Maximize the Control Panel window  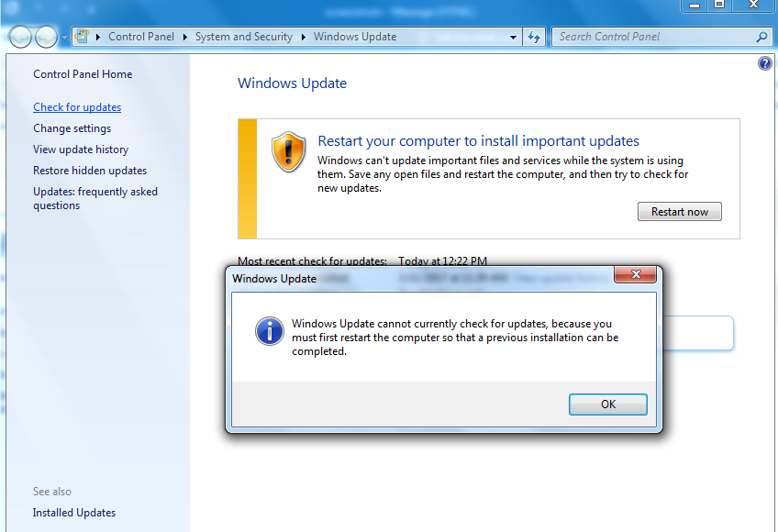click(719, 5)
